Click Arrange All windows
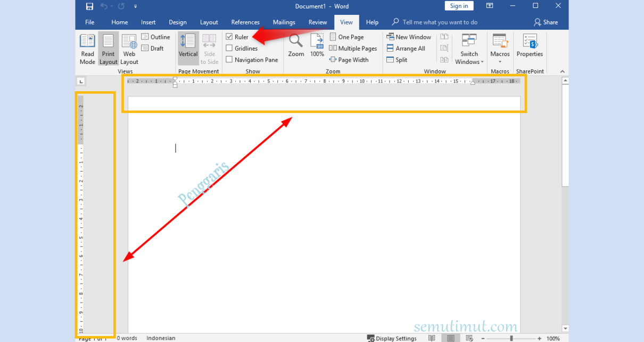644x342 pixels. pos(406,48)
